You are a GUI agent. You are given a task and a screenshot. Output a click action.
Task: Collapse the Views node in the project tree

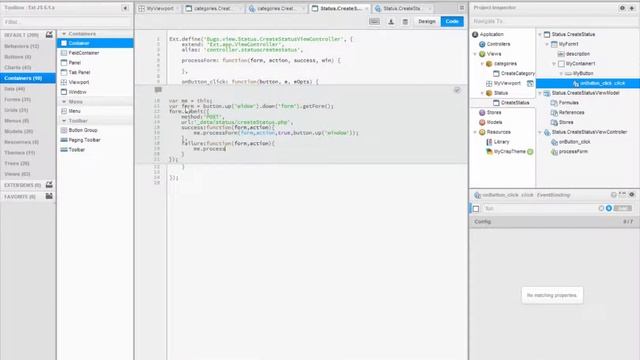(475, 54)
